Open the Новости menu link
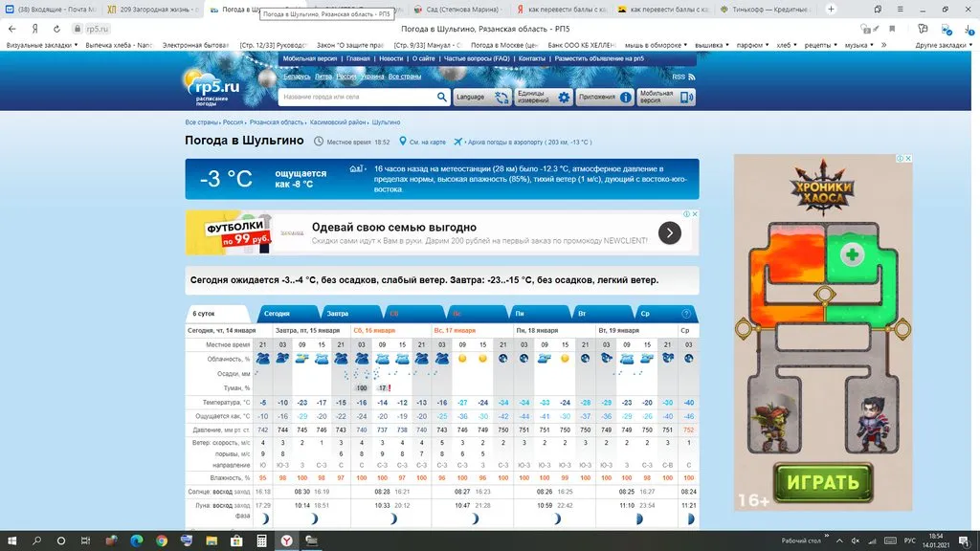This screenshot has width=980, height=551. click(390, 58)
